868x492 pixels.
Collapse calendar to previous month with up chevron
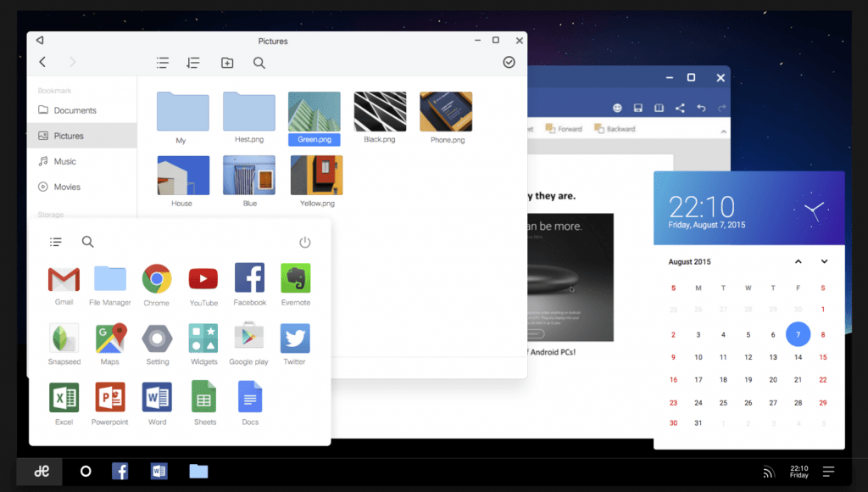pyautogui.click(x=798, y=261)
